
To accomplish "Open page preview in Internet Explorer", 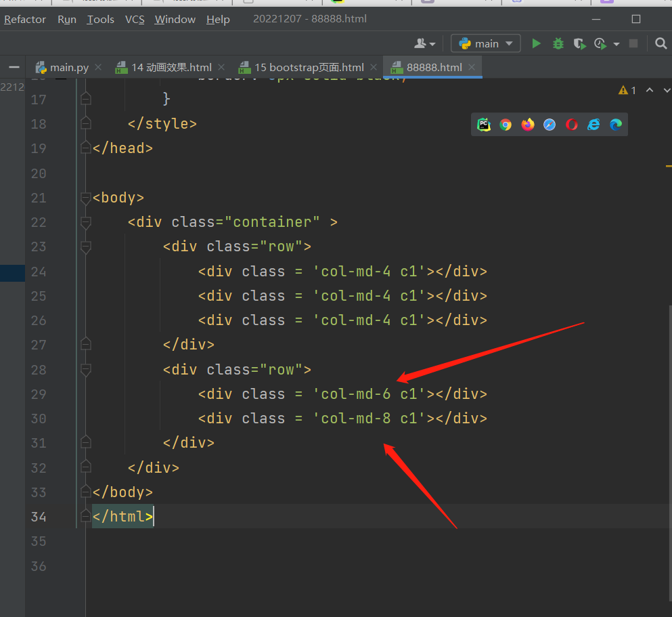I will click(x=593, y=125).
